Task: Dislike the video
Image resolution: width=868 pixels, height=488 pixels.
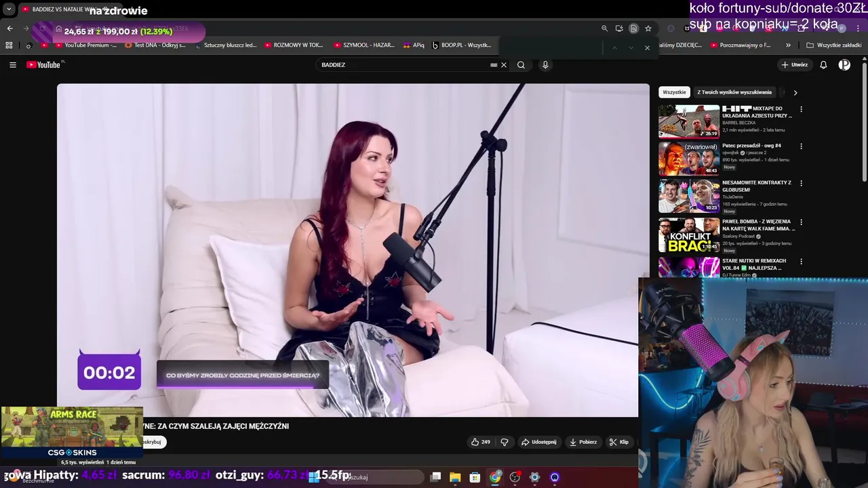Action: pyautogui.click(x=505, y=442)
